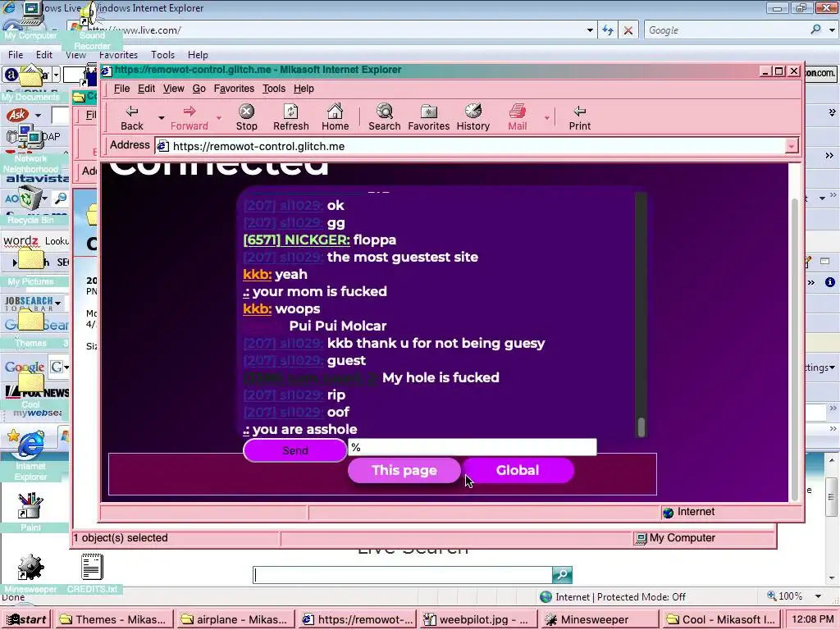
Task: Click the Mikasoft Explorer address field
Action: 472,146
